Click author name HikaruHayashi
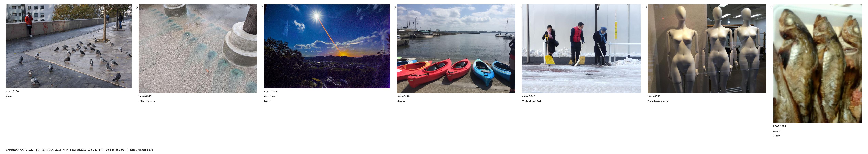Viewport: 868px width, 154px height. [147, 101]
